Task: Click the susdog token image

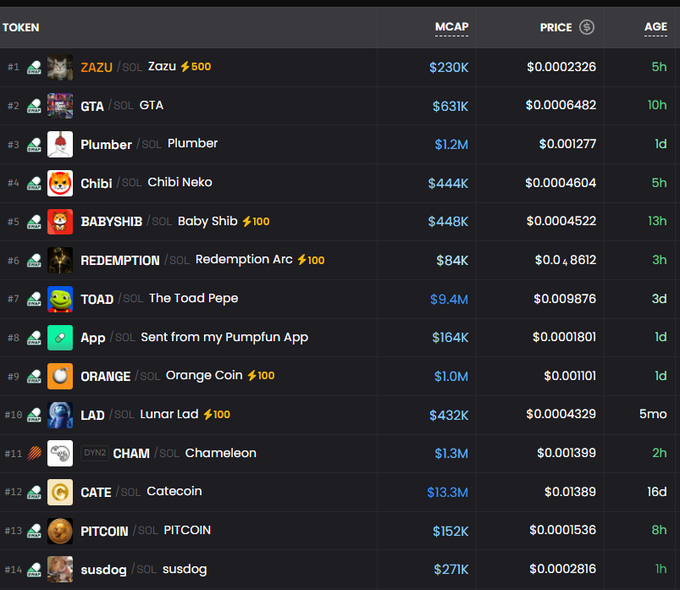Action: pyautogui.click(x=60, y=569)
